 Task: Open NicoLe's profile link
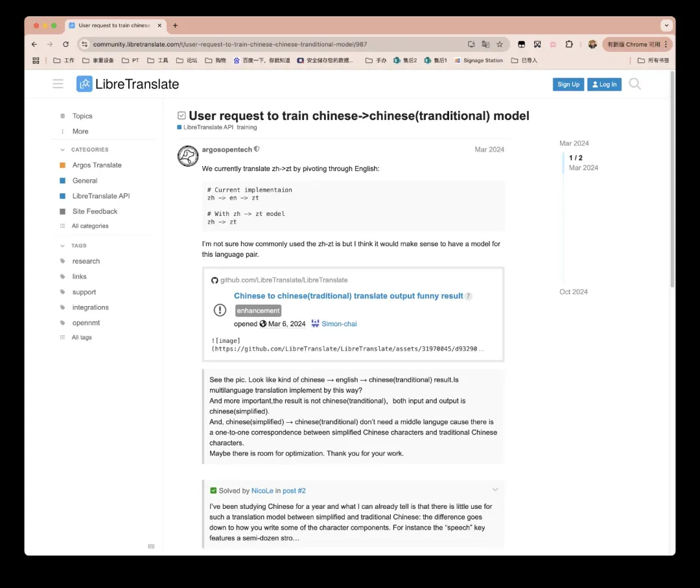point(262,491)
